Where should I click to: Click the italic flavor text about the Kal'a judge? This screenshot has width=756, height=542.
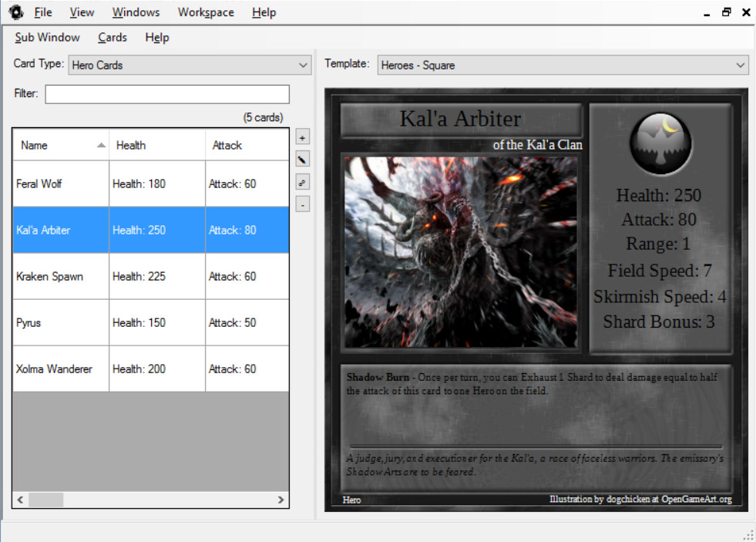click(x=535, y=465)
